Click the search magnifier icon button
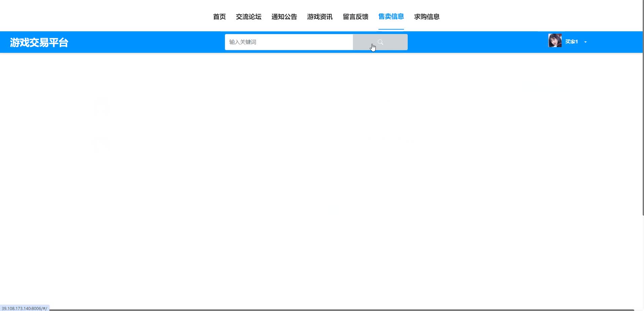This screenshot has width=644, height=311. 380,42
